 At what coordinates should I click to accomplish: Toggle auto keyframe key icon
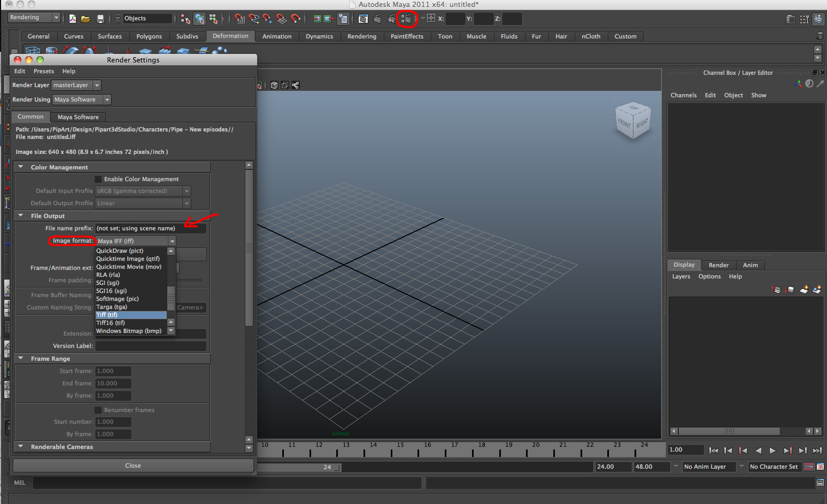[809, 467]
